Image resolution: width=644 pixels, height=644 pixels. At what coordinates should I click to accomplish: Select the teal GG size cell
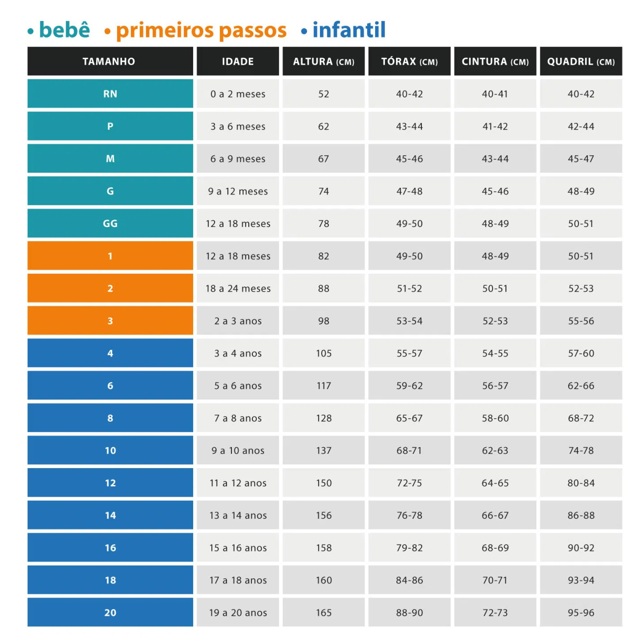pos(110,223)
